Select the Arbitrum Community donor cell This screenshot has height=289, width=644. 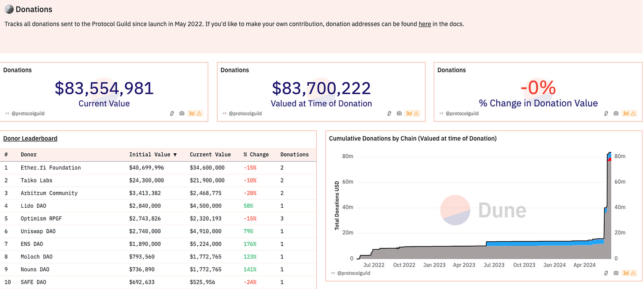49,193
